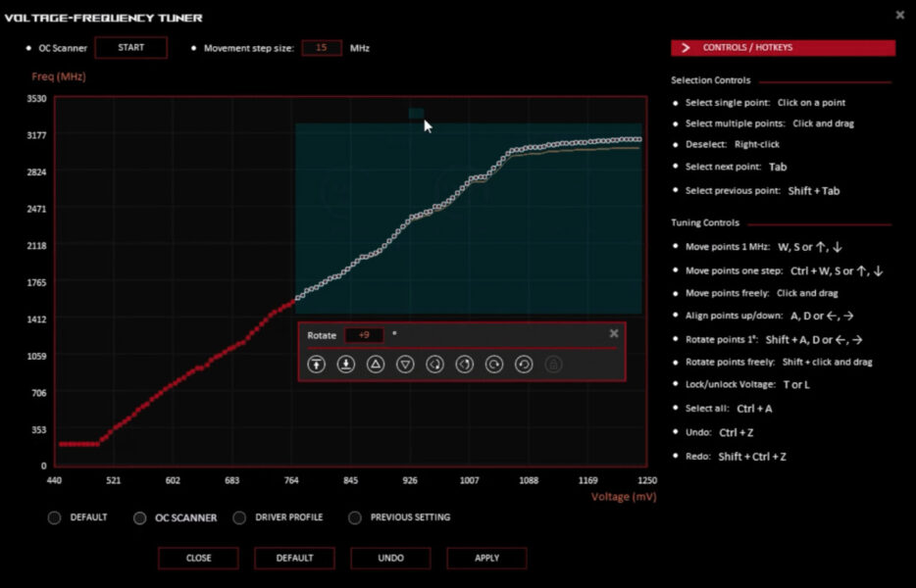Click the align-to-bottom arrow icon in Rotate panel
The width and height of the screenshot is (916, 588).
tap(345, 364)
